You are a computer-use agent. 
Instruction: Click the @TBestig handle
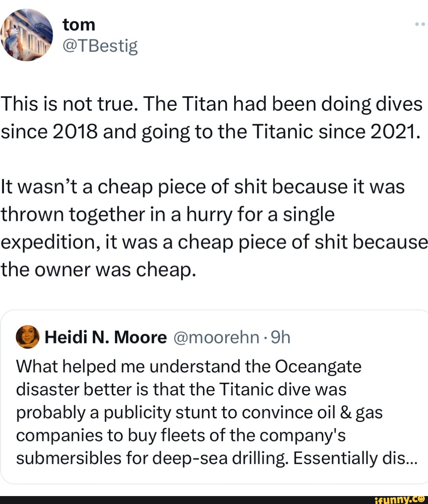tap(100, 46)
